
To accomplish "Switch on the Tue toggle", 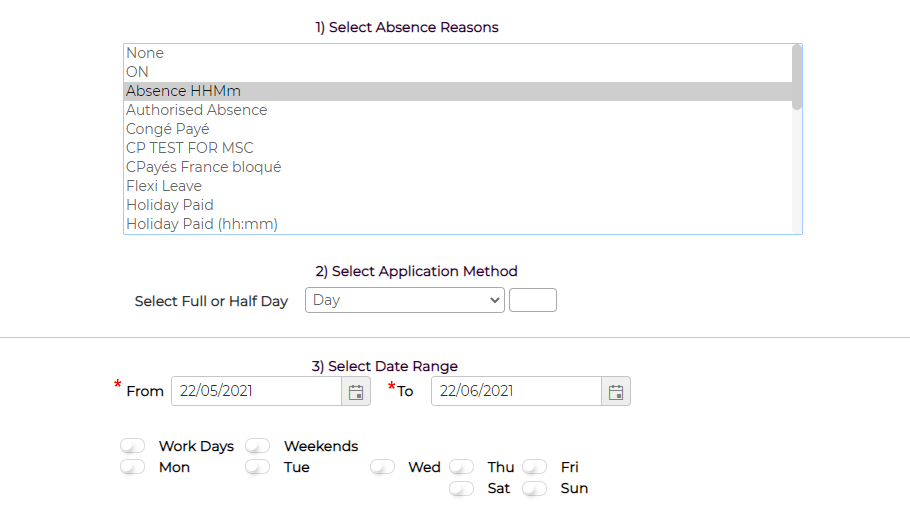I will (x=258, y=467).
